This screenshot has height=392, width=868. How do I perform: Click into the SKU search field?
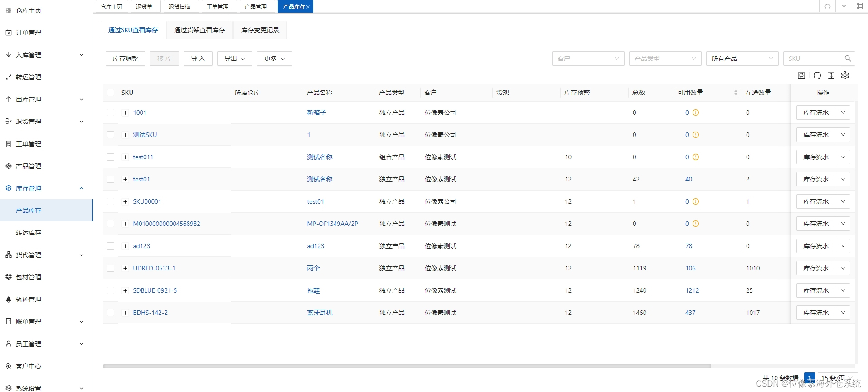[x=812, y=59]
